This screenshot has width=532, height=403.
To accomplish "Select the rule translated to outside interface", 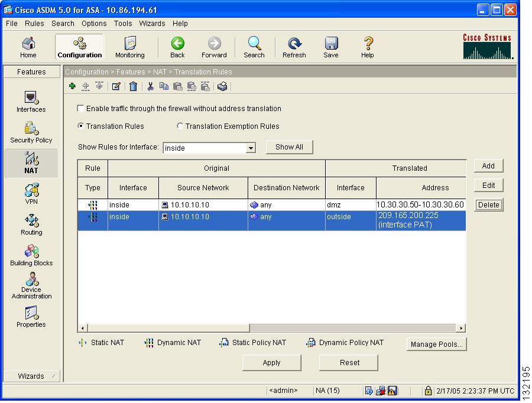I will click(271, 220).
